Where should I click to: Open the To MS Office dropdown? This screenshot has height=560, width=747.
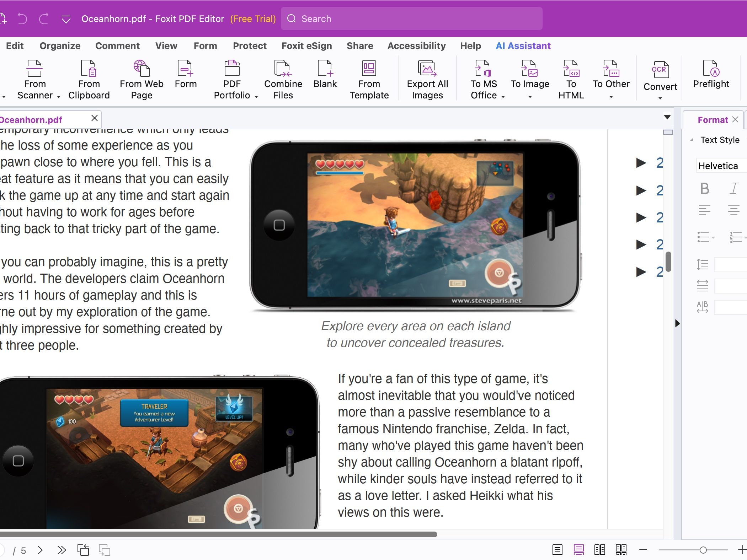pos(503,97)
